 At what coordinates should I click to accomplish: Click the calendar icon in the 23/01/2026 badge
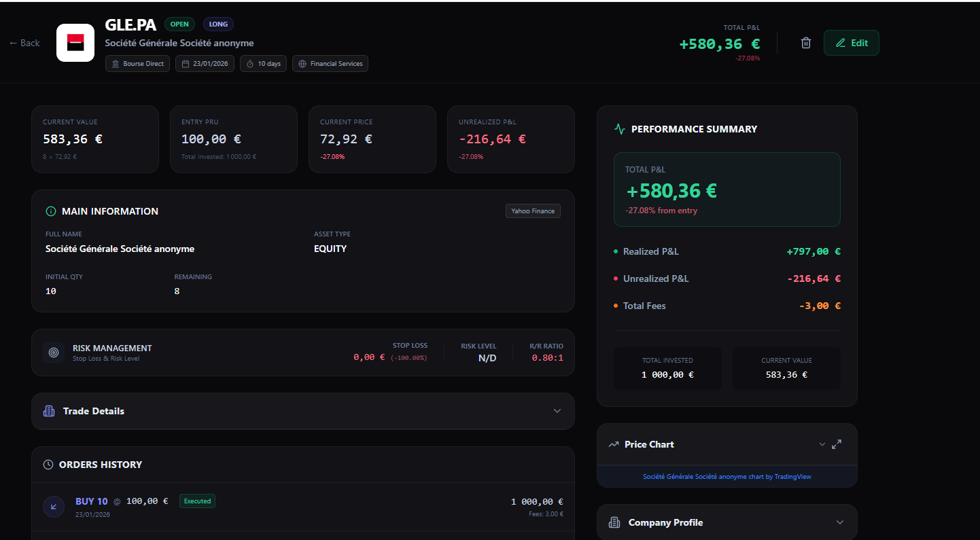coord(184,63)
